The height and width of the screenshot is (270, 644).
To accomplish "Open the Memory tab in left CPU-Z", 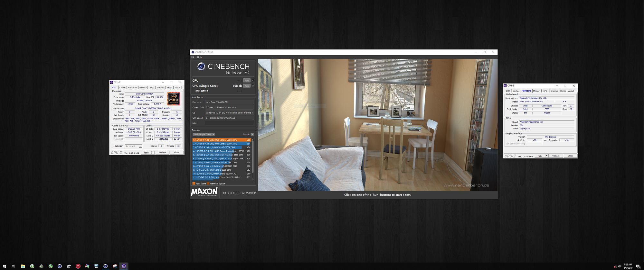I will tap(143, 87).
